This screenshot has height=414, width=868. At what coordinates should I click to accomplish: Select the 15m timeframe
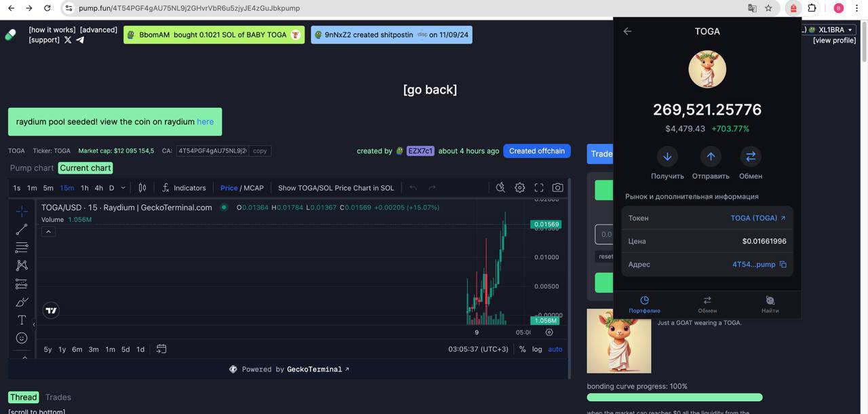pos(66,188)
